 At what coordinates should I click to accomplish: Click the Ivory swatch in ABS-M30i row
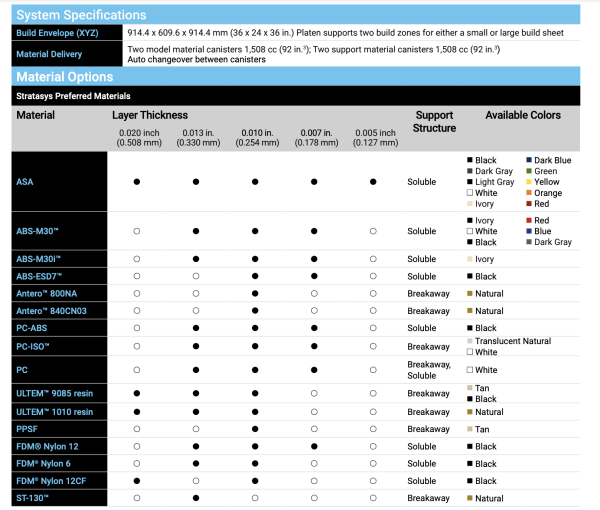click(x=470, y=259)
